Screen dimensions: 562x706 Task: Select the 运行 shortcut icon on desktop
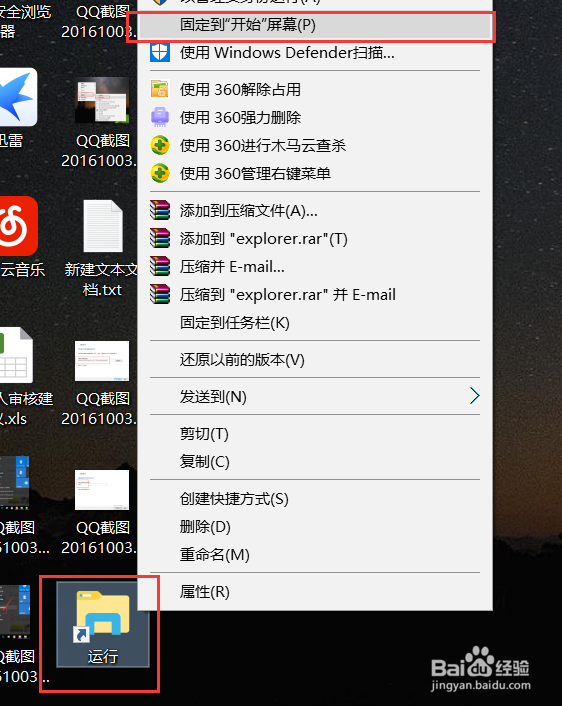[x=103, y=615]
